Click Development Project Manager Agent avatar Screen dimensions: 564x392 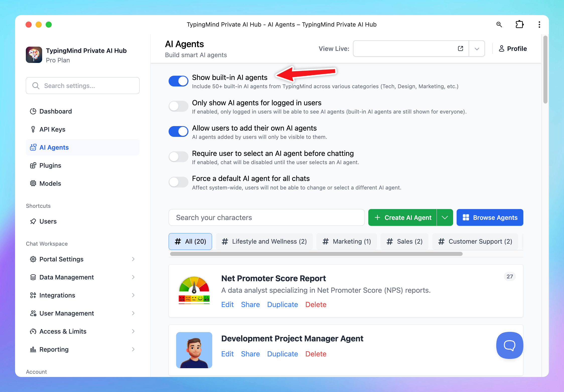(194, 350)
